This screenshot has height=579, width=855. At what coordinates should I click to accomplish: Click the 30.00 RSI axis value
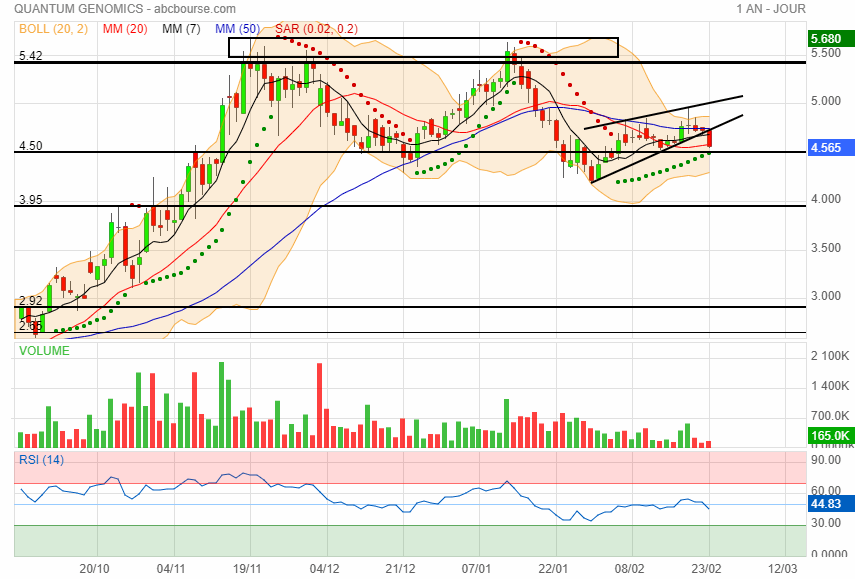click(x=826, y=523)
